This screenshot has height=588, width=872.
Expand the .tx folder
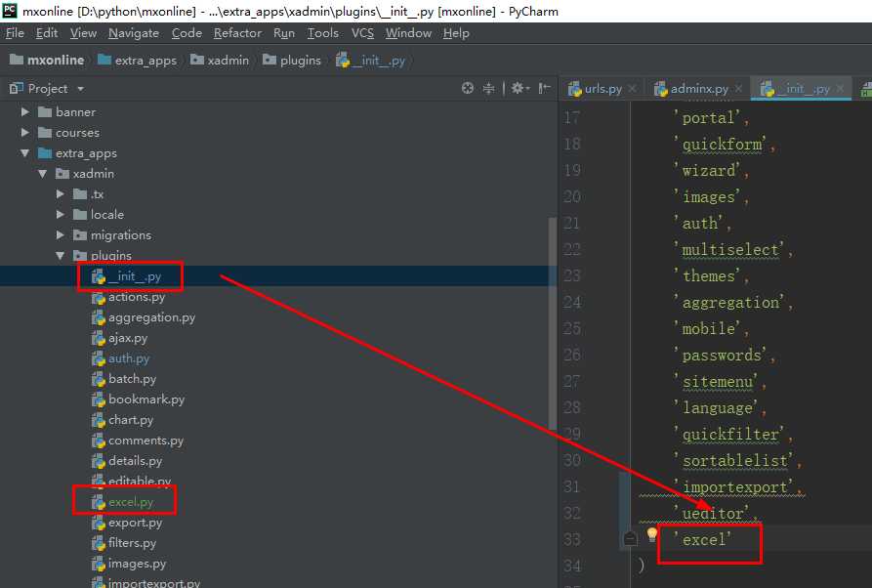[61, 194]
